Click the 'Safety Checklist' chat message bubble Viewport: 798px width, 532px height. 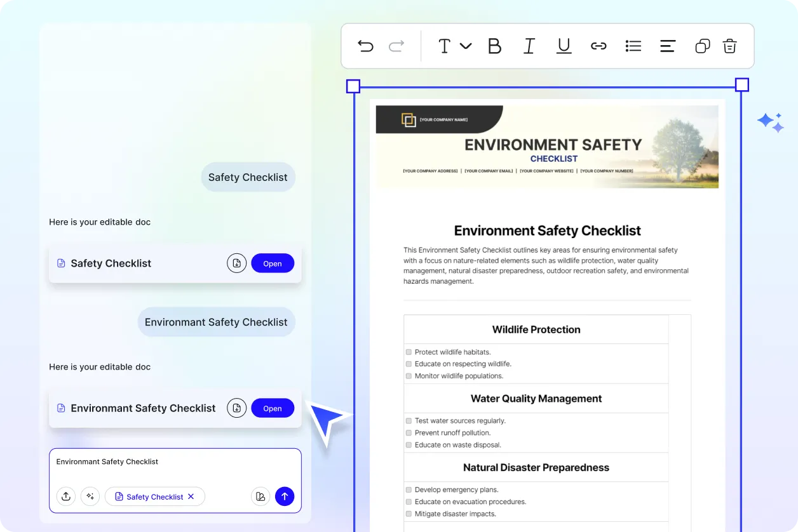coord(248,177)
